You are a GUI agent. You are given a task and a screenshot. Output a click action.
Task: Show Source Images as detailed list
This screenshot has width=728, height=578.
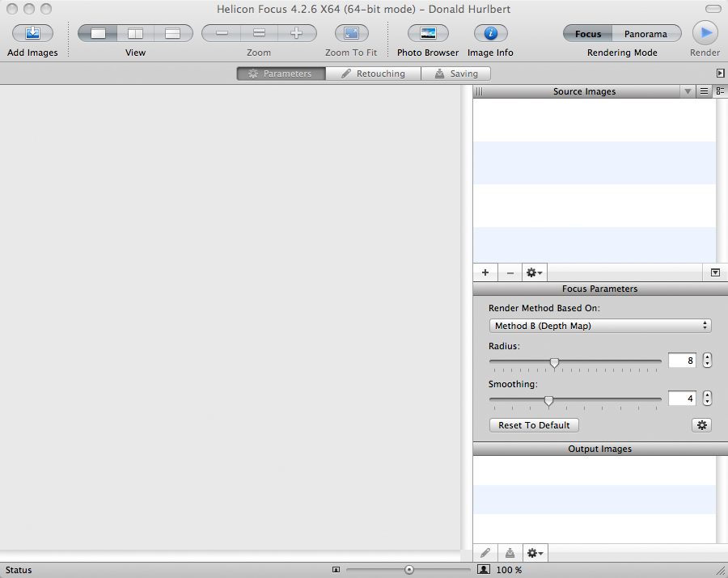(720, 91)
